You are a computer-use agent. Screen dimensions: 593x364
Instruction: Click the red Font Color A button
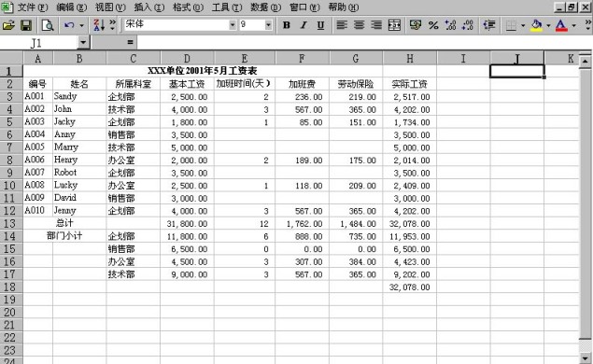pyautogui.click(x=561, y=25)
